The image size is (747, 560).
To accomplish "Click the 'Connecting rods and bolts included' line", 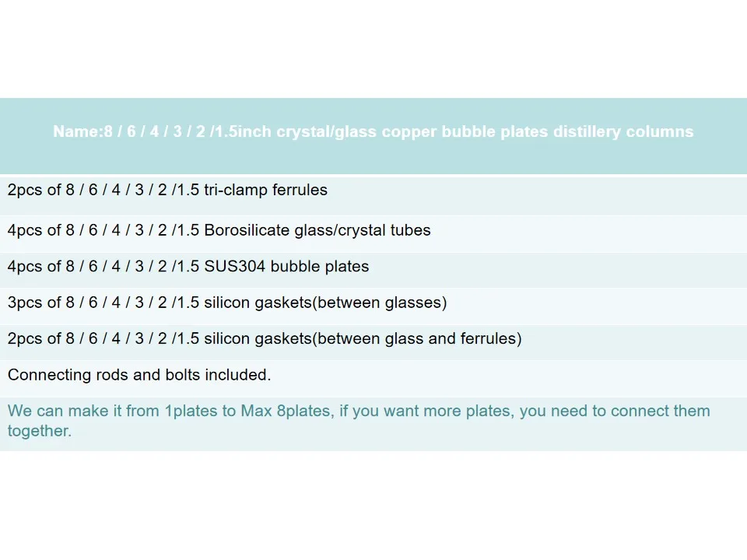I will (139, 375).
